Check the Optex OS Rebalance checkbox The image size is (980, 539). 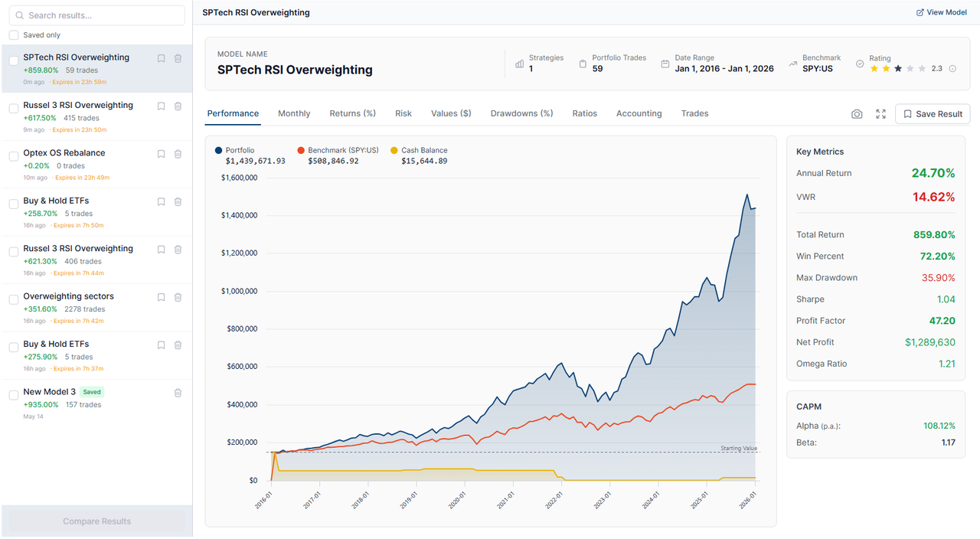(x=14, y=156)
